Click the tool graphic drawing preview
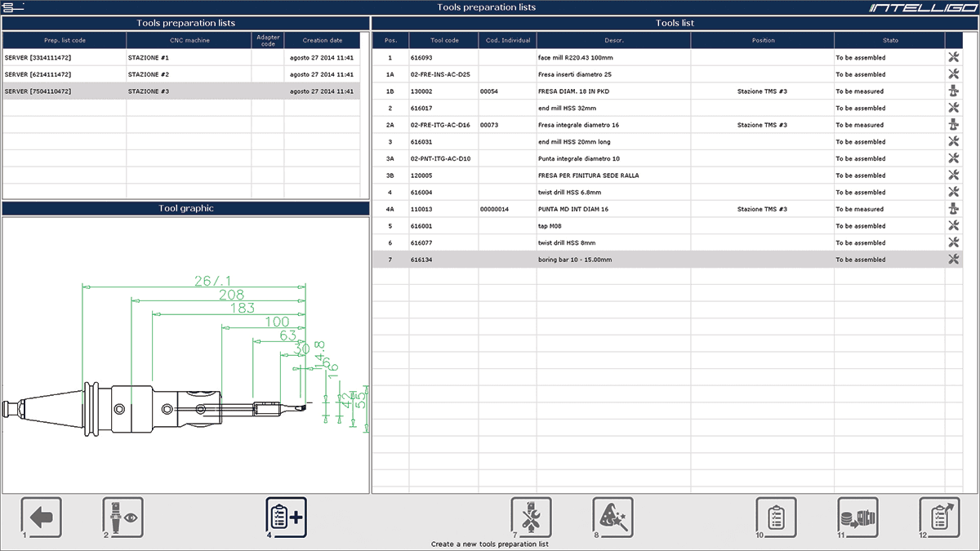This screenshot has width=980, height=551. (185, 355)
